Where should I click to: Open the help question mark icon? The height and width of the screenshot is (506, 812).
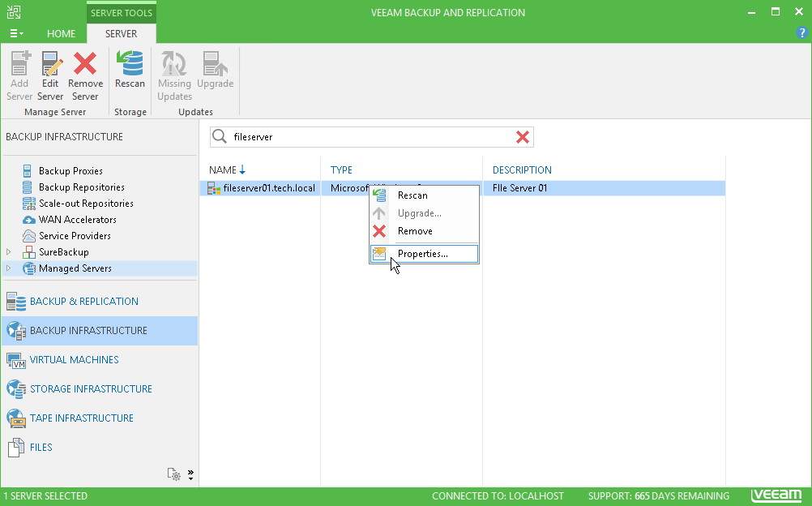pyautogui.click(x=801, y=32)
